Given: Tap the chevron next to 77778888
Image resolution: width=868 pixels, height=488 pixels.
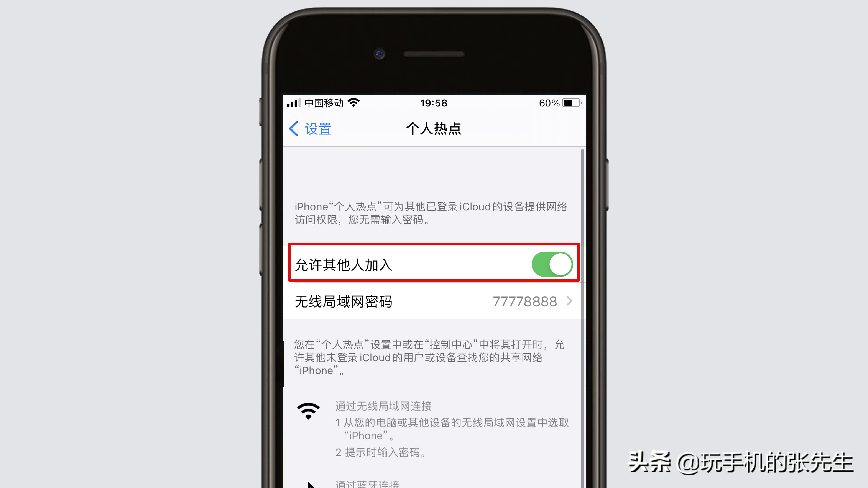Looking at the screenshot, I should click(x=570, y=301).
